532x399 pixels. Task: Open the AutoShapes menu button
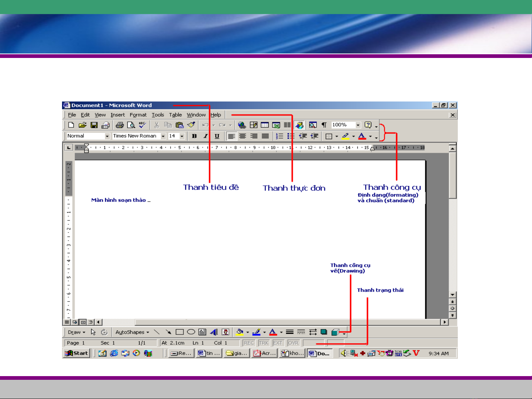click(132, 332)
